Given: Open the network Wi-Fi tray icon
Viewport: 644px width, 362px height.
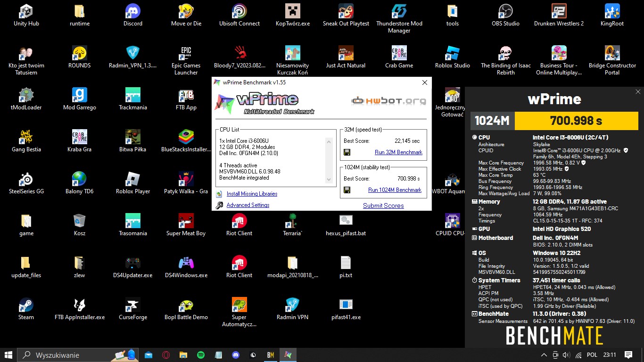Looking at the screenshot, I should 578,355.
